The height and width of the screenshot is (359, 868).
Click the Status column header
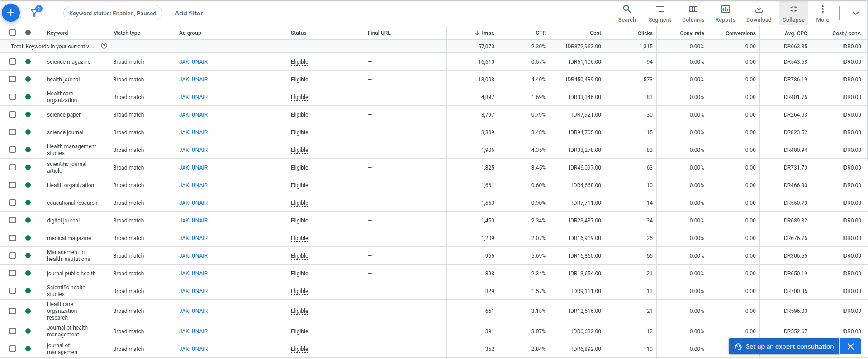pyautogui.click(x=299, y=33)
